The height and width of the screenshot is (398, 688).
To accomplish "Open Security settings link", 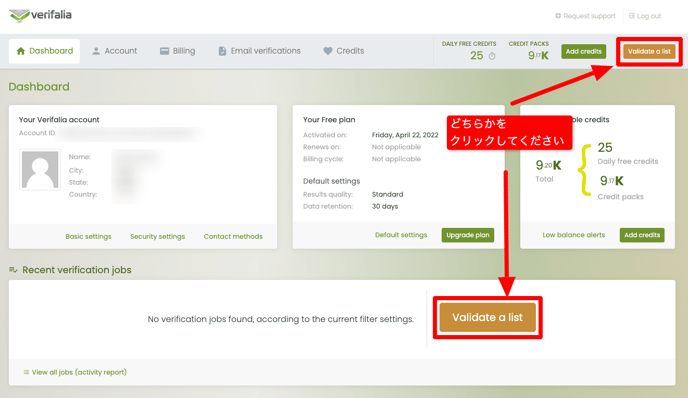I will click(158, 237).
